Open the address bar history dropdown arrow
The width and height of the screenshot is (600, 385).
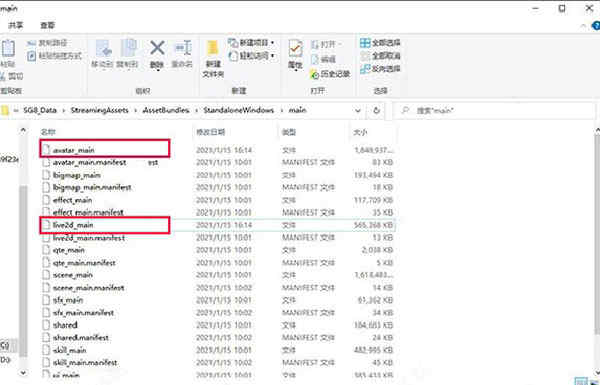click(358, 111)
